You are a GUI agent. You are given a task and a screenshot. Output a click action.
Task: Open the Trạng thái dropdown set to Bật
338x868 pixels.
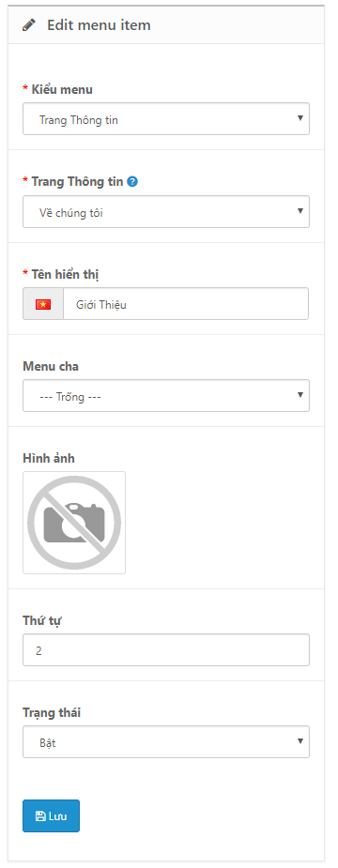[166, 741]
